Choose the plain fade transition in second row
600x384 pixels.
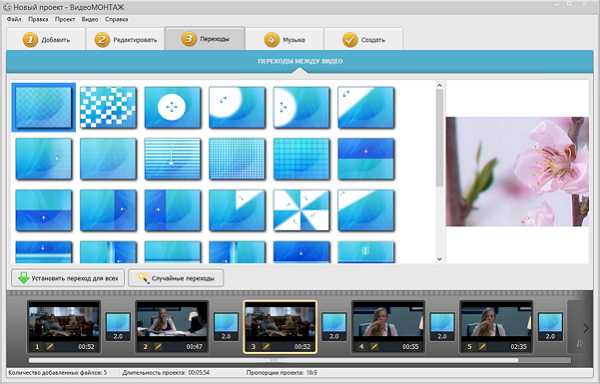point(108,159)
